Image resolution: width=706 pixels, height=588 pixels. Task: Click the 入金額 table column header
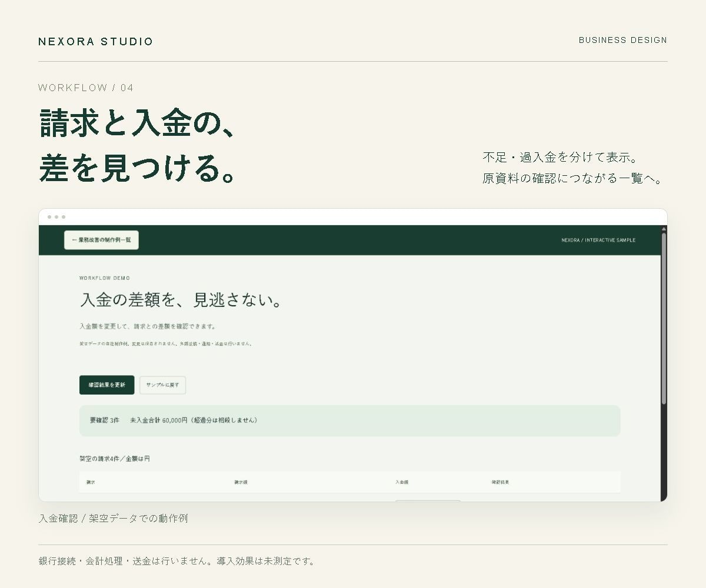402,482
